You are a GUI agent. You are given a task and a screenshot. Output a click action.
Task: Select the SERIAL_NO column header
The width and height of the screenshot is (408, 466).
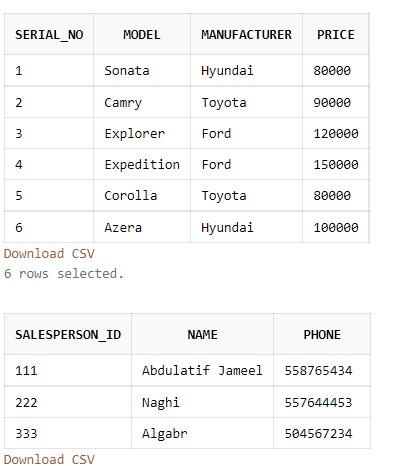click(x=49, y=35)
